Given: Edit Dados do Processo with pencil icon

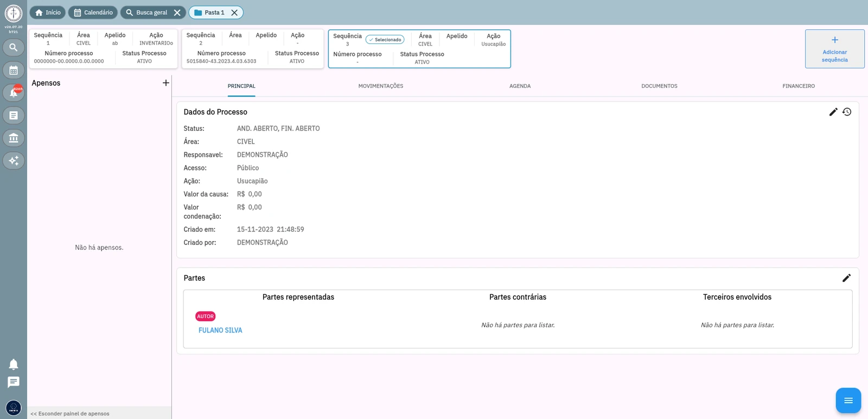Looking at the screenshot, I should [x=833, y=112].
